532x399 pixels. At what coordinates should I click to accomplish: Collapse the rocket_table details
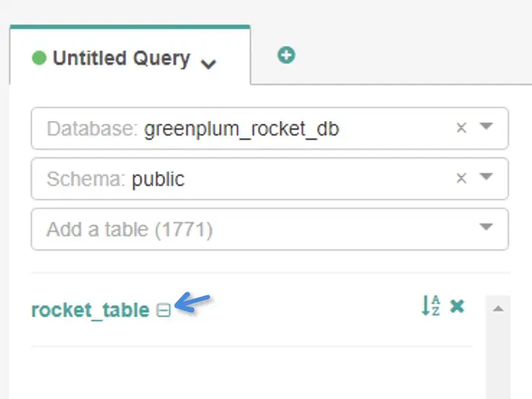pyautogui.click(x=164, y=310)
